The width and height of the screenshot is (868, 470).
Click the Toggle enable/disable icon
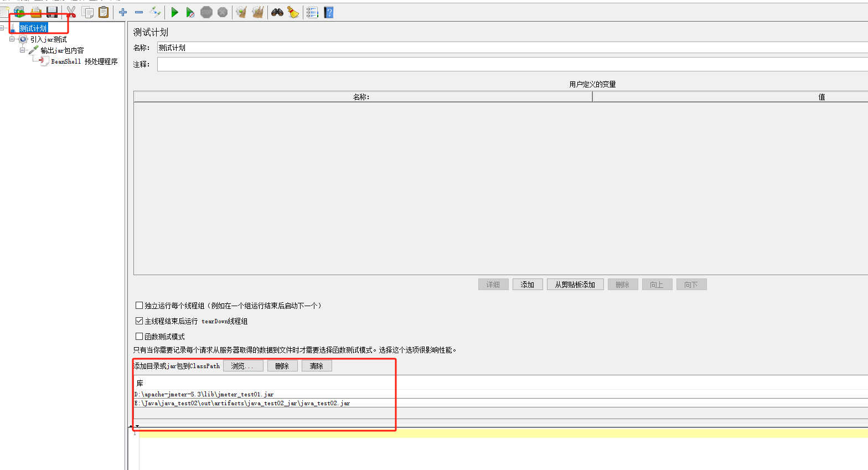pos(156,12)
